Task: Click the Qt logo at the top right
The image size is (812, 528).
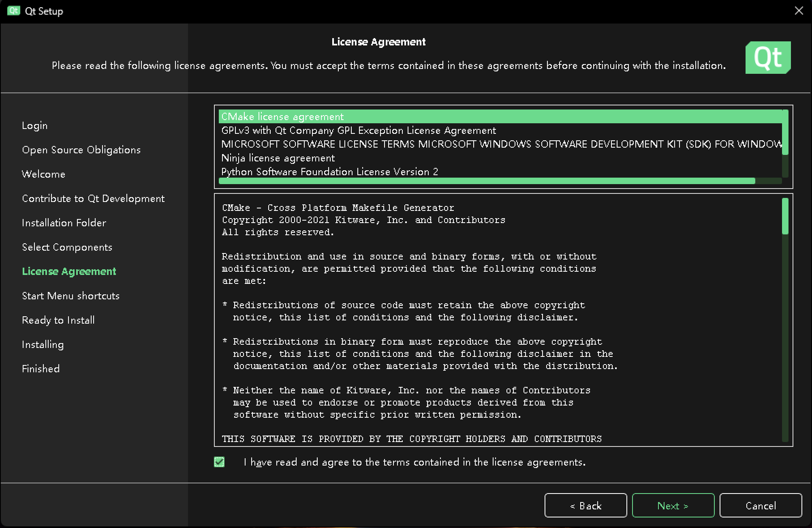Action: 768,58
